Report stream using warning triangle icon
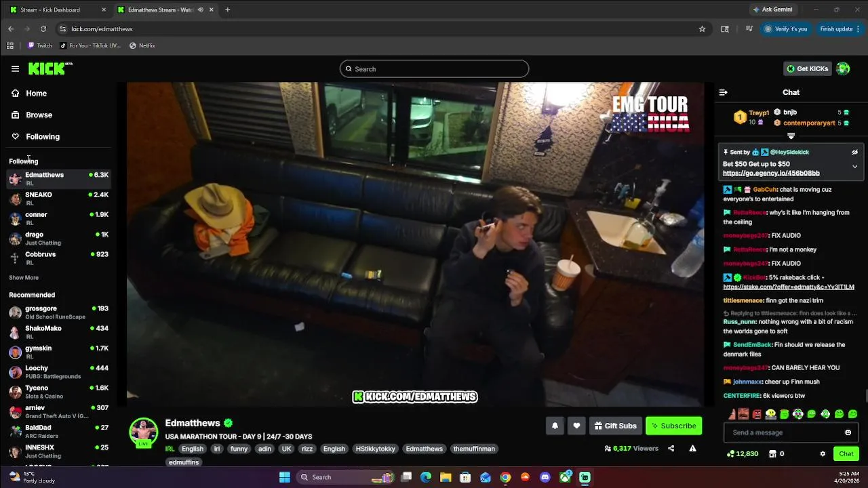This screenshot has width=868, height=488. (692, 448)
